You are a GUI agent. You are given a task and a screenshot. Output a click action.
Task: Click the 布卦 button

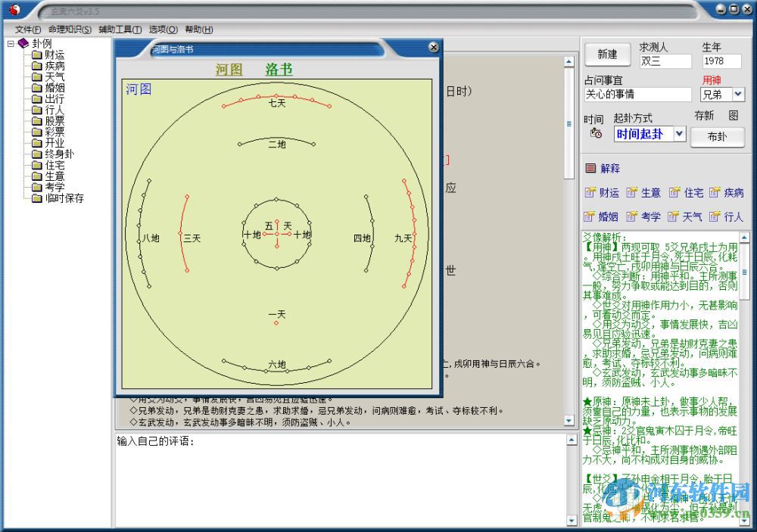point(717,138)
